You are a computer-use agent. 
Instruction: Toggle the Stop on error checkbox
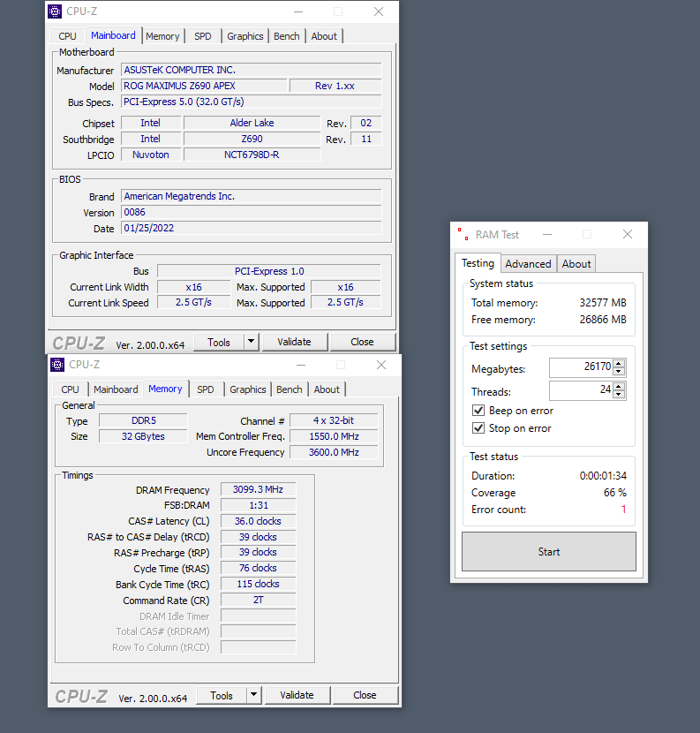tap(478, 427)
